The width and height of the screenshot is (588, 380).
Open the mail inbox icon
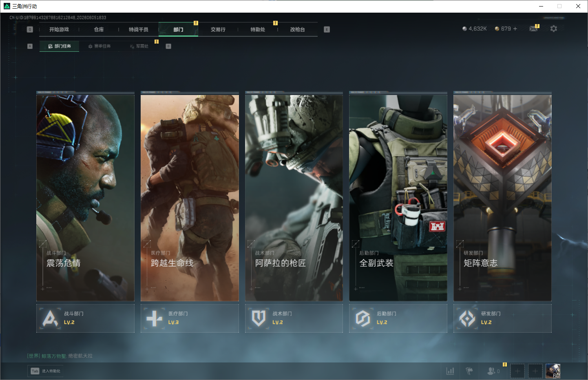pyautogui.click(x=533, y=29)
